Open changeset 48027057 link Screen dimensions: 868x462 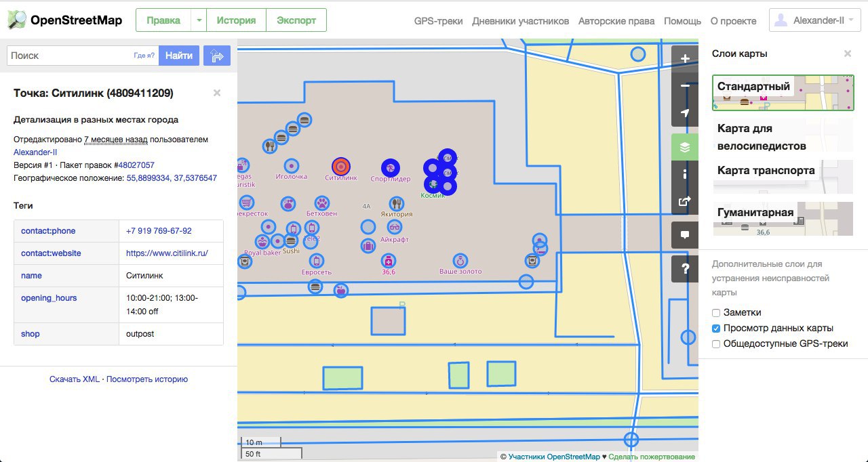(x=136, y=165)
